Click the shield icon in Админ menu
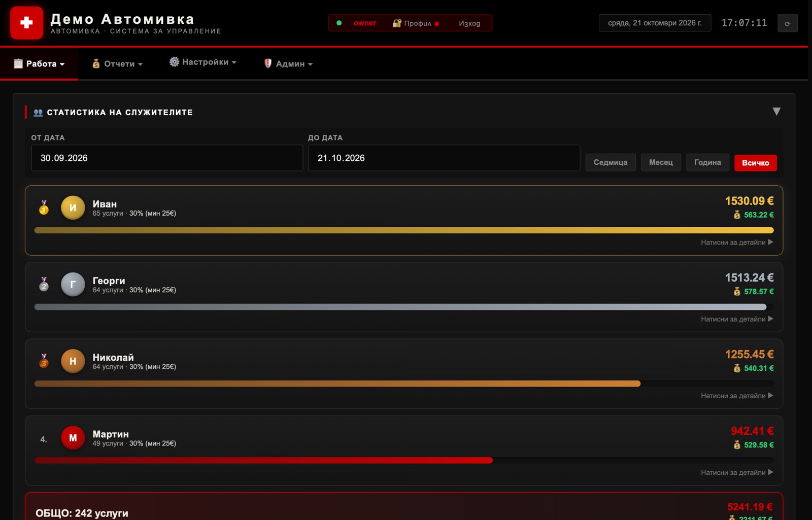The image size is (812, 520). click(267, 63)
